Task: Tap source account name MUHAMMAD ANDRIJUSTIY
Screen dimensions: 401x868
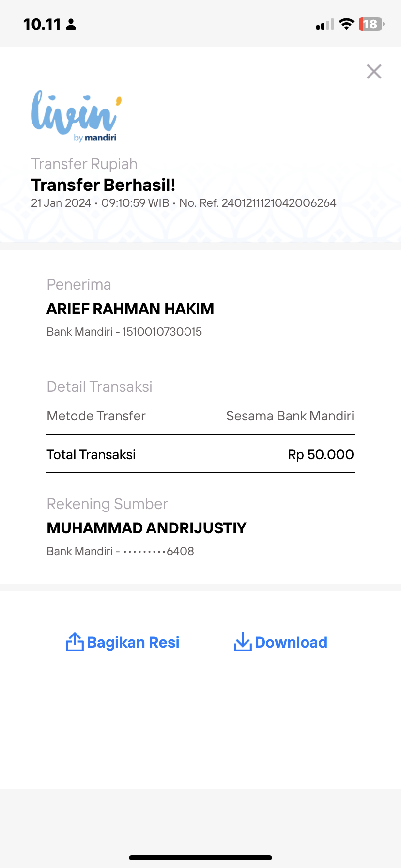Action: (x=147, y=528)
